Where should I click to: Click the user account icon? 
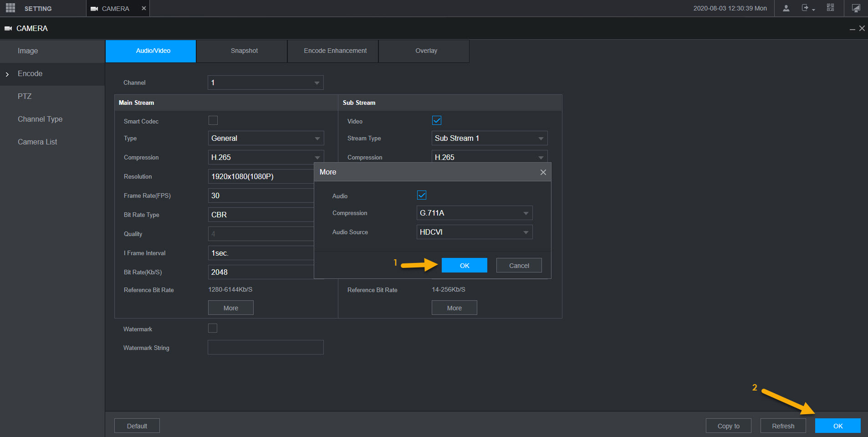click(x=786, y=8)
